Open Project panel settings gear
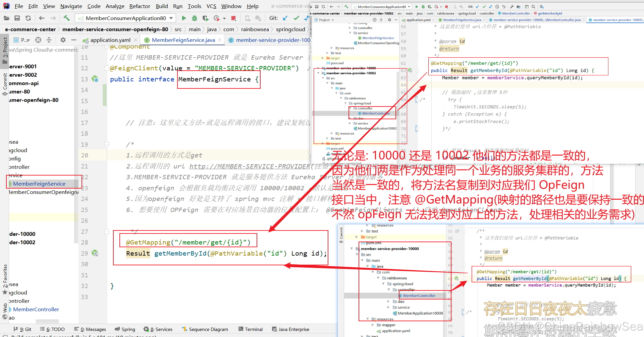 [x=63, y=40]
